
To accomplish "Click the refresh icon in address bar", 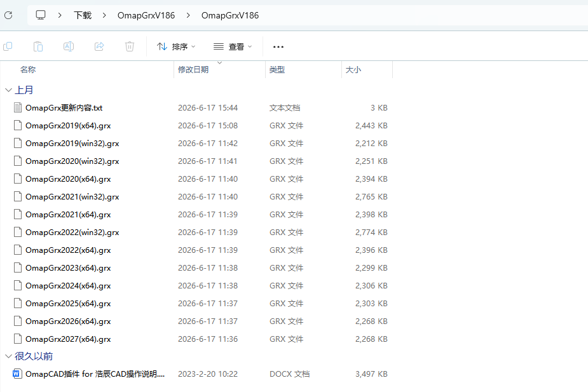I will click(x=8, y=15).
